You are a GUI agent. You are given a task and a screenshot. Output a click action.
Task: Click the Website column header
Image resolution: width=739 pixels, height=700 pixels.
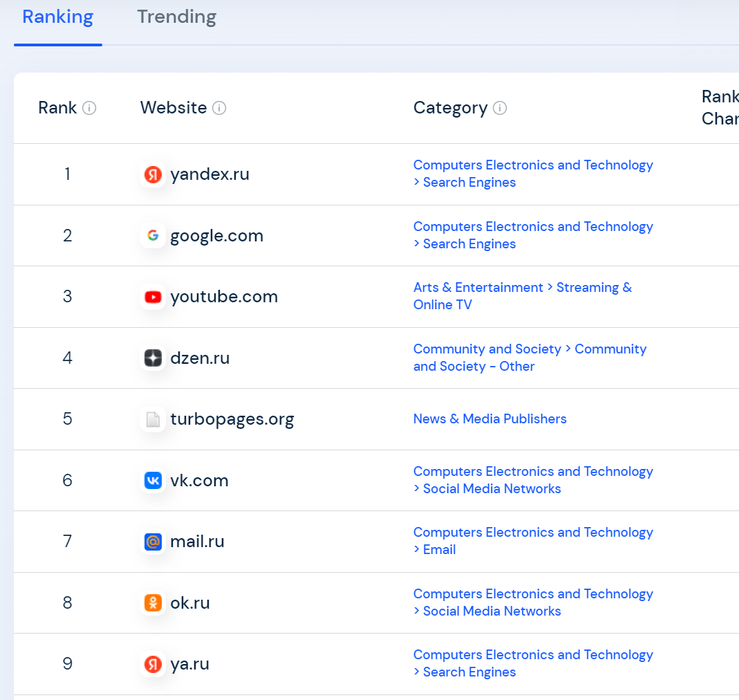click(174, 108)
